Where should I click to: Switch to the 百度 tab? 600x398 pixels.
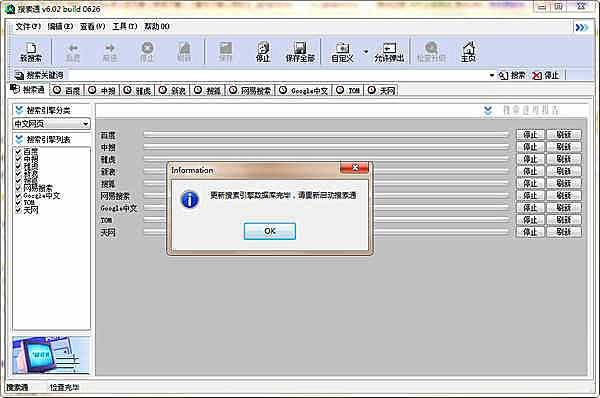tap(67, 90)
